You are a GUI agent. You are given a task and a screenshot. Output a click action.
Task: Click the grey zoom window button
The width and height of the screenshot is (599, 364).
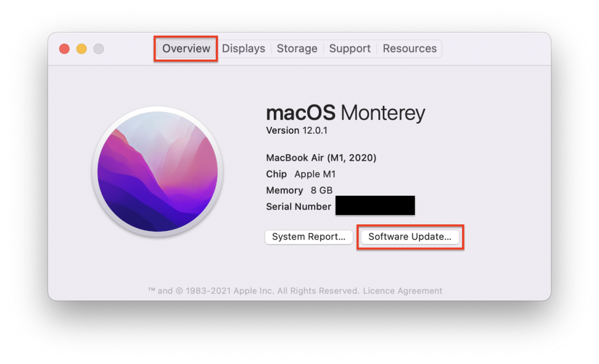[x=99, y=49]
